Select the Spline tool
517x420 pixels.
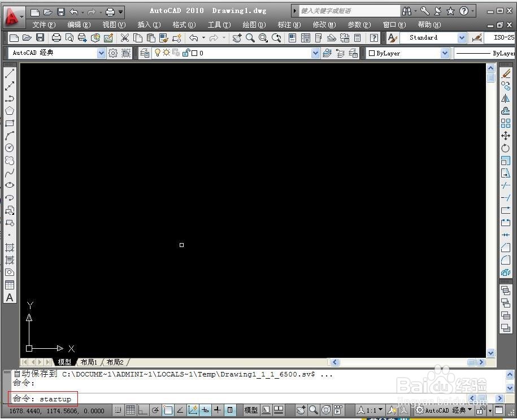pos(10,173)
